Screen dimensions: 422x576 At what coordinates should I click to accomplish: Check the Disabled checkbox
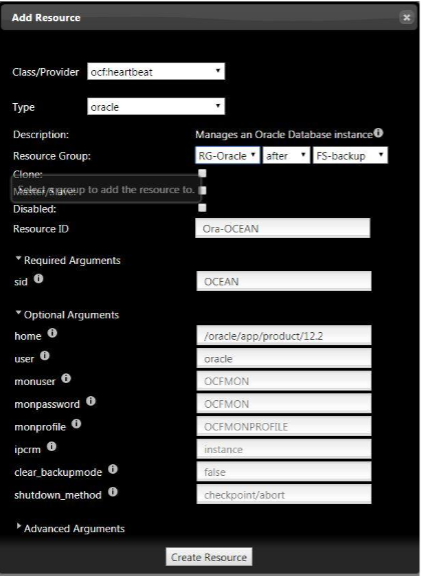click(202, 208)
